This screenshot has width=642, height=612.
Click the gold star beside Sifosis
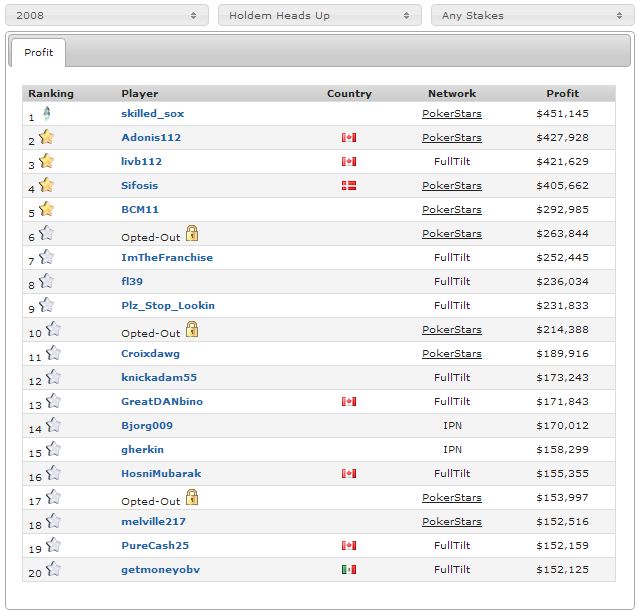(x=47, y=185)
